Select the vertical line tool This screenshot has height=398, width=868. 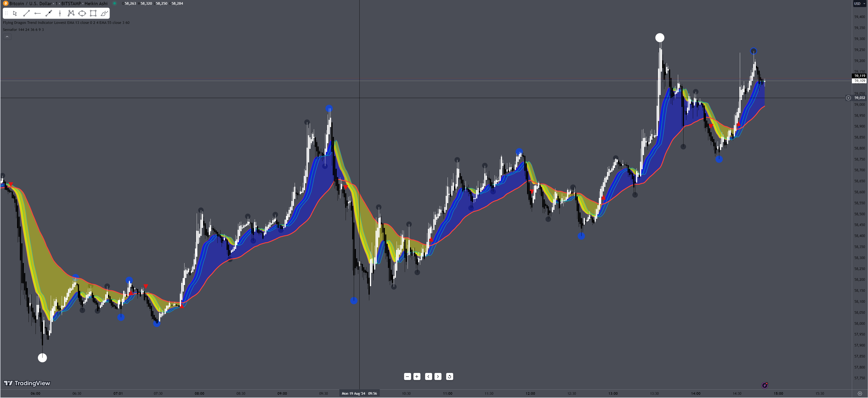tap(60, 14)
